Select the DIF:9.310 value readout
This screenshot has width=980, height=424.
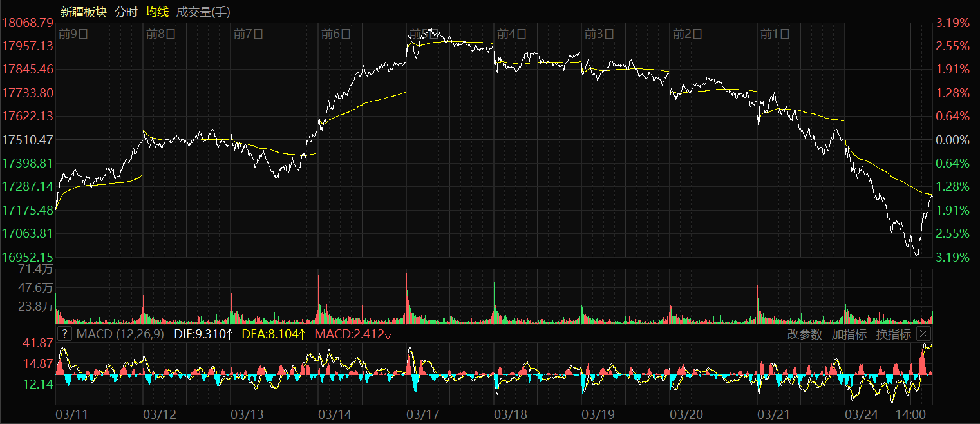[203, 334]
